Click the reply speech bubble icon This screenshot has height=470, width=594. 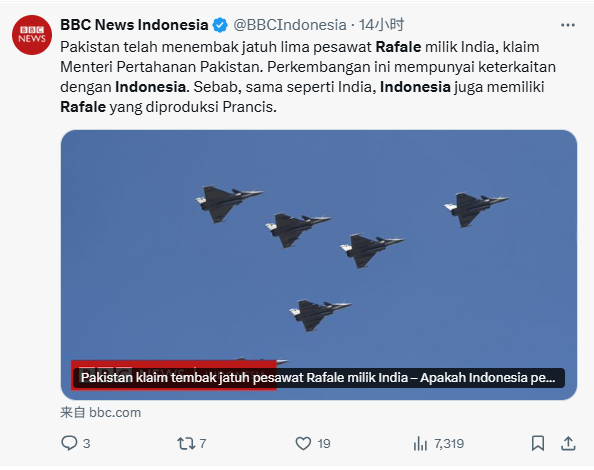click(x=69, y=443)
